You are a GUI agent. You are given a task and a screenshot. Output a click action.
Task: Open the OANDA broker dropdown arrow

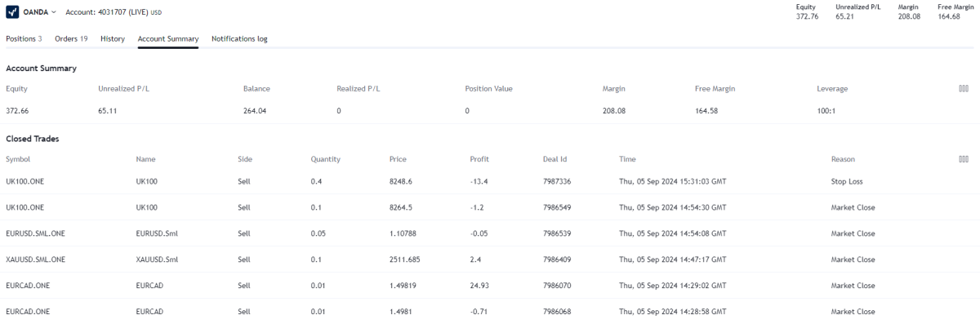pos(53,12)
